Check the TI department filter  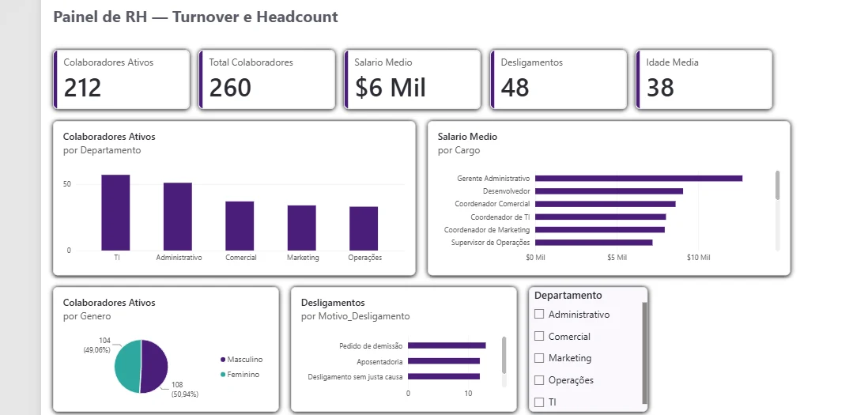[x=539, y=402]
